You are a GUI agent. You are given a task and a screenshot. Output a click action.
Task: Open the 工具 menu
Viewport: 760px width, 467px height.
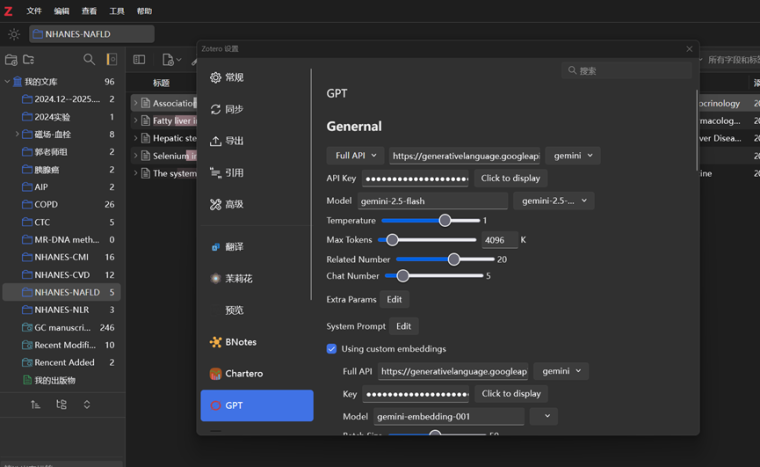(117, 11)
